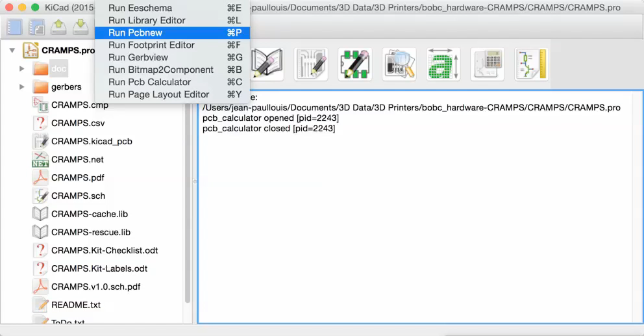This screenshot has width=644, height=336.
Task: Open the Page Layout Editor icon
Action: (532, 64)
